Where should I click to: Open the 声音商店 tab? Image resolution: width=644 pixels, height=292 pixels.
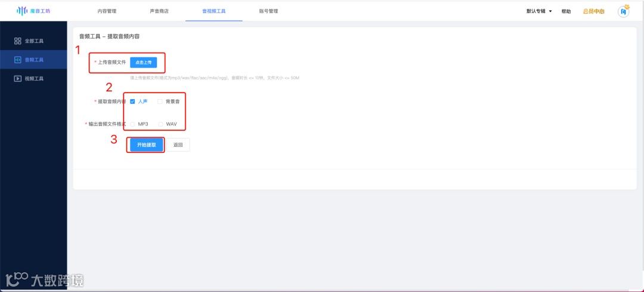click(159, 11)
